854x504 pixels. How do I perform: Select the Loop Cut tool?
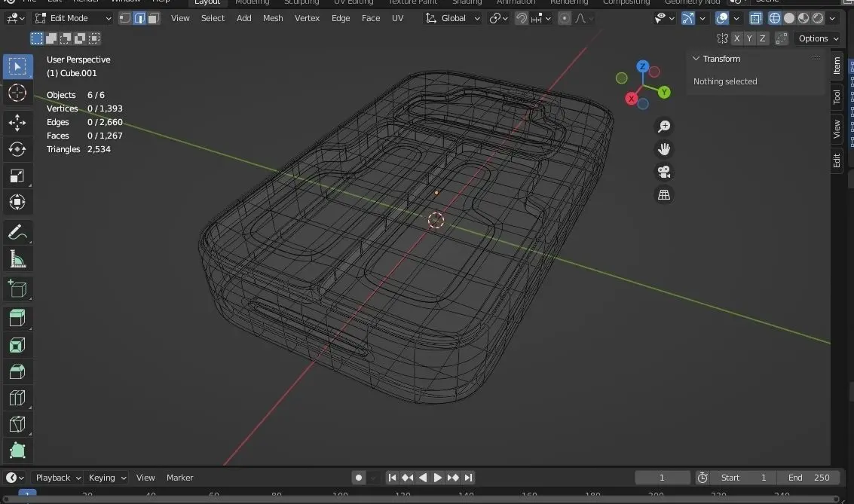(x=17, y=398)
